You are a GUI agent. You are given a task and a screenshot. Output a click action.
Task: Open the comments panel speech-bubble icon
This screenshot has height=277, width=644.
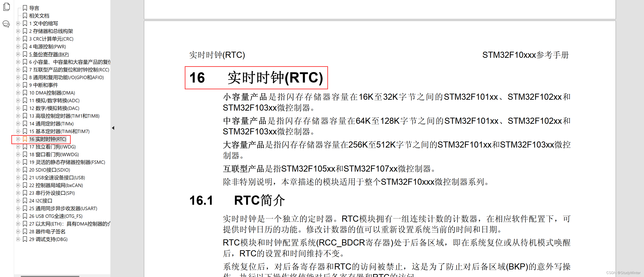[6, 24]
